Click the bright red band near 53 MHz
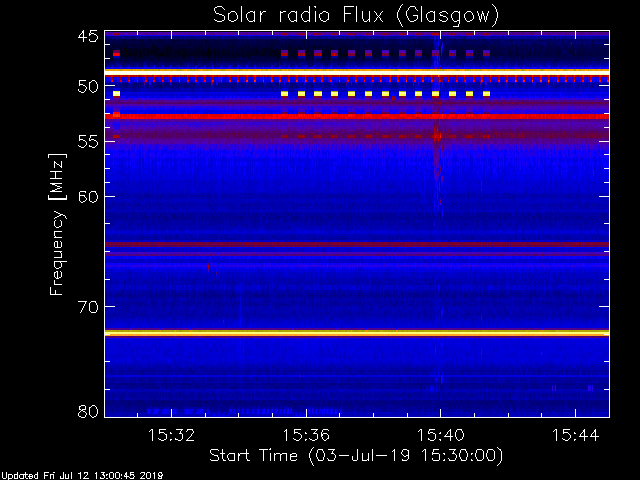The image size is (640, 480). (x=357, y=117)
